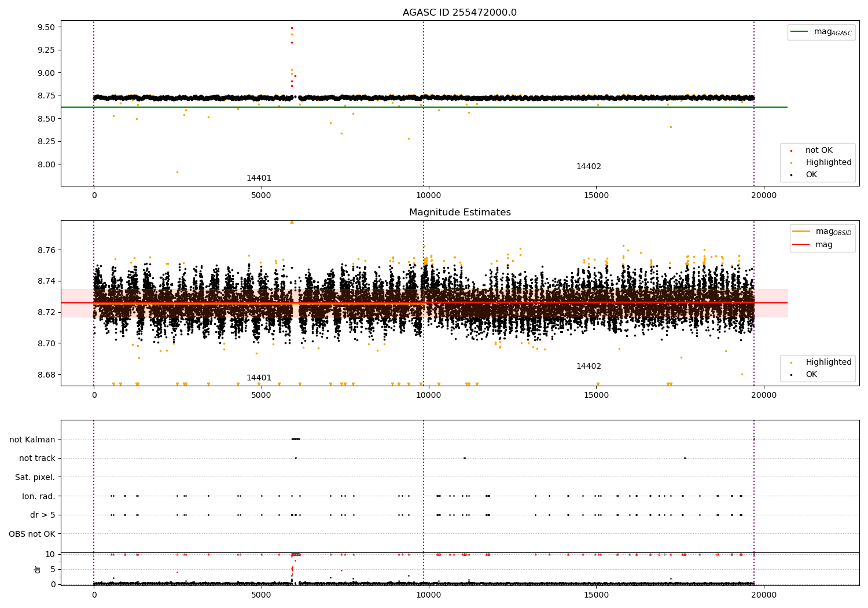The height and width of the screenshot is (608, 868).
Task: Click the 8.00 y-axis tick label
Action: pyautogui.click(x=46, y=164)
